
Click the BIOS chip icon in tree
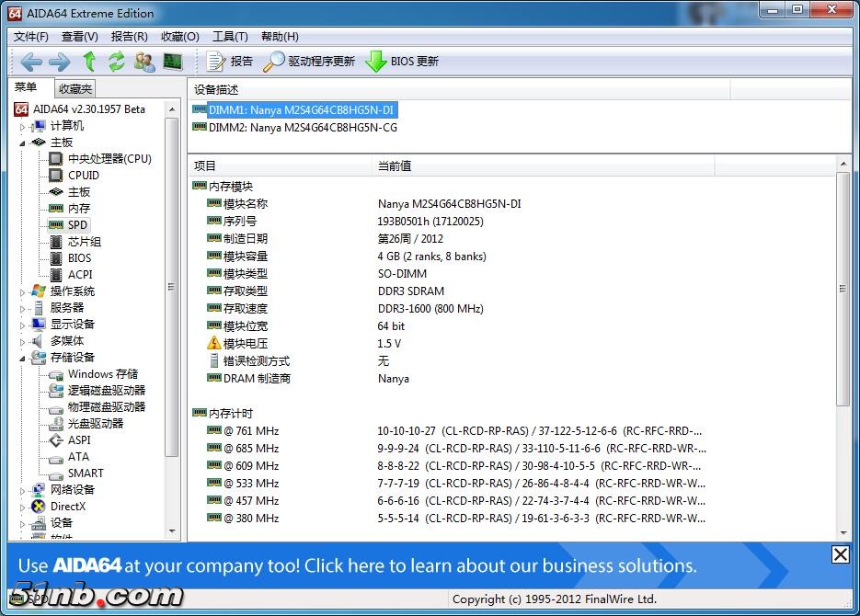click(x=56, y=258)
